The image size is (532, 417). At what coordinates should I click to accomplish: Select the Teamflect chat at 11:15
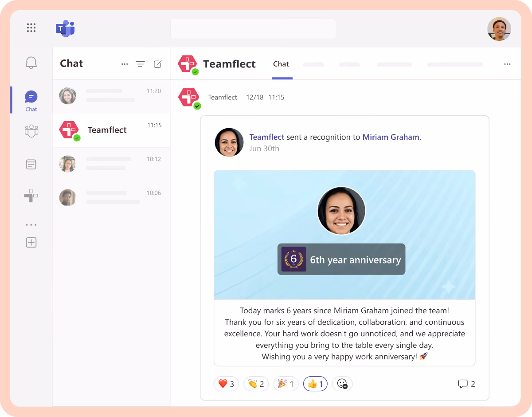[x=111, y=130]
